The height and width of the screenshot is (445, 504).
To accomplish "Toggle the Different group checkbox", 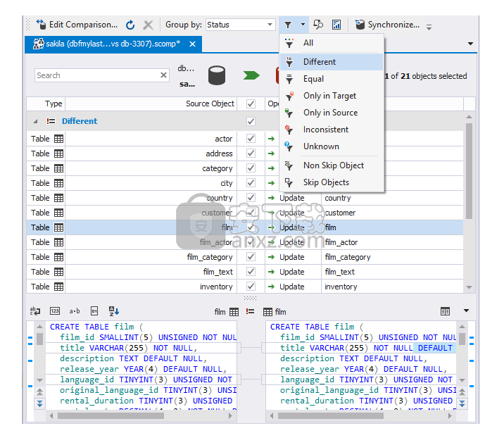I will (251, 122).
